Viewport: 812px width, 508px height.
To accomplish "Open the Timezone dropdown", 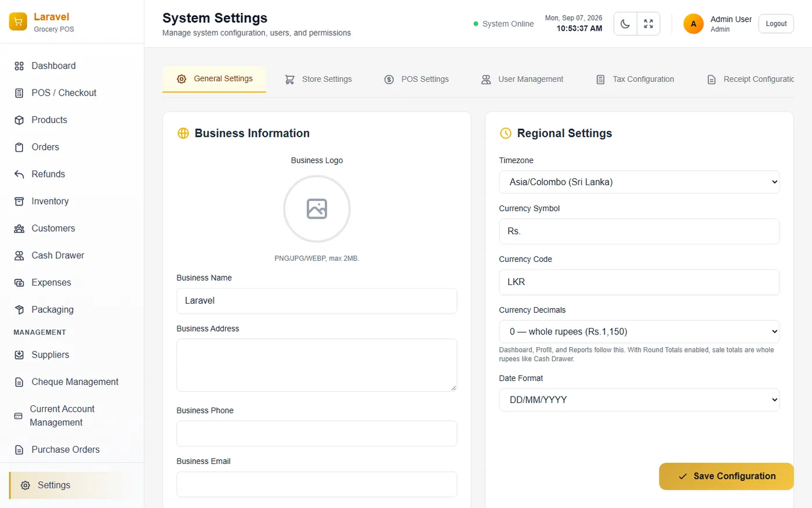I will click(639, 182).
